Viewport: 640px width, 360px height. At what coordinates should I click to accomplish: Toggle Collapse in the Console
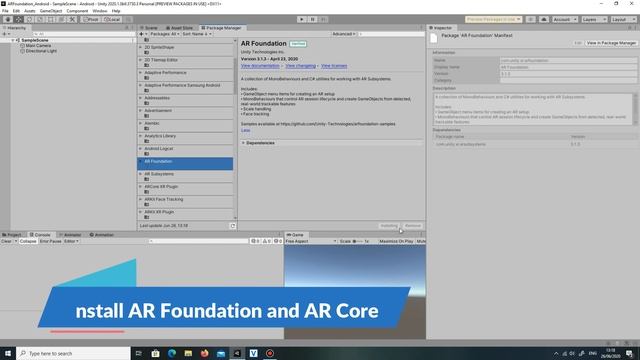[28, 241]
